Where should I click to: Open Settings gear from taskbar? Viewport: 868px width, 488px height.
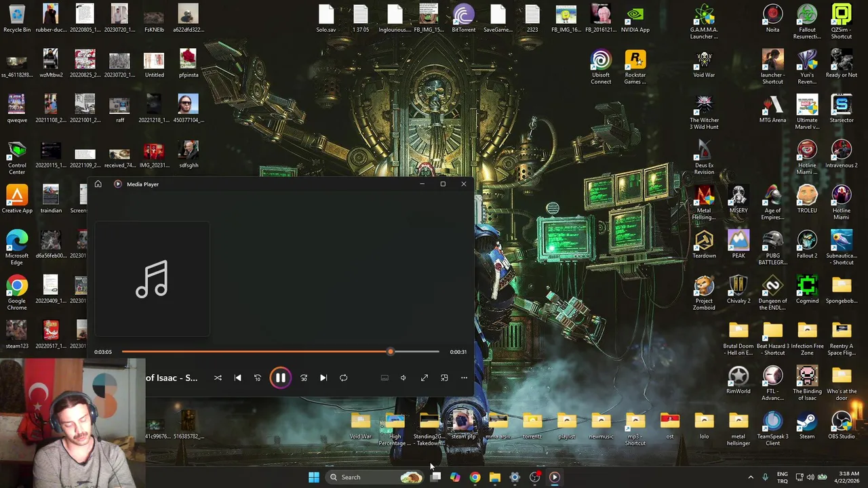click(x=515, y=477)
